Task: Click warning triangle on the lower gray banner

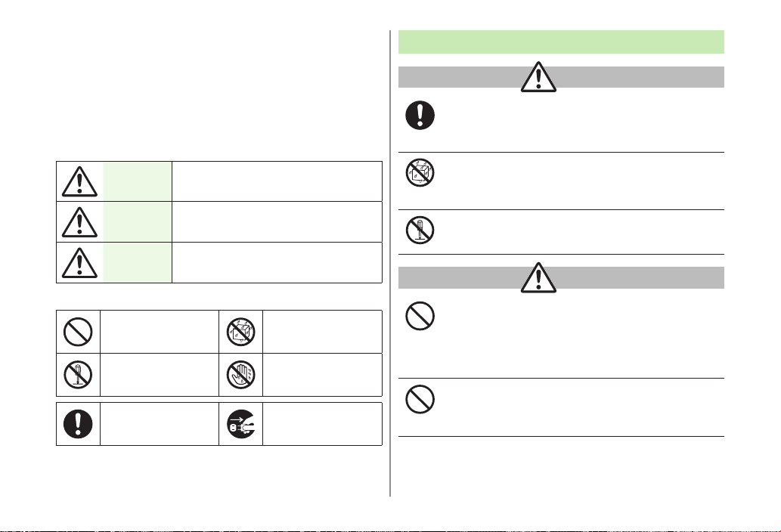Action: tap(538, 277)
